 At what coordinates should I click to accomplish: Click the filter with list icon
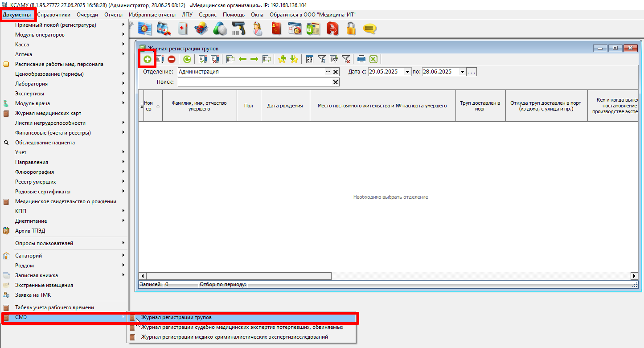pos(333,59)
